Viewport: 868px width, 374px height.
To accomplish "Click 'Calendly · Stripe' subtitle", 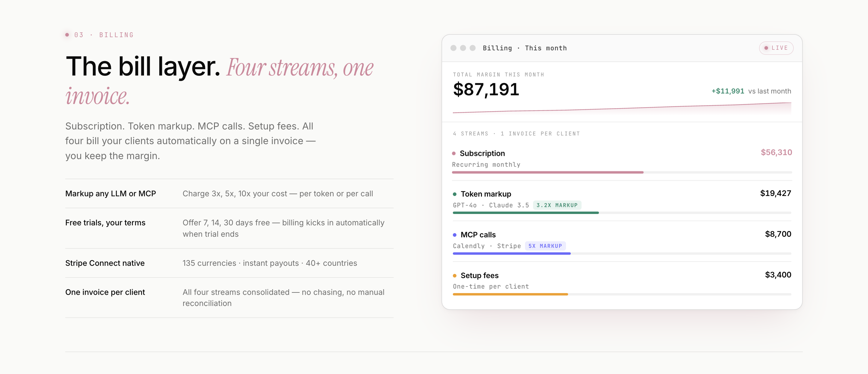I will [487, 246].
